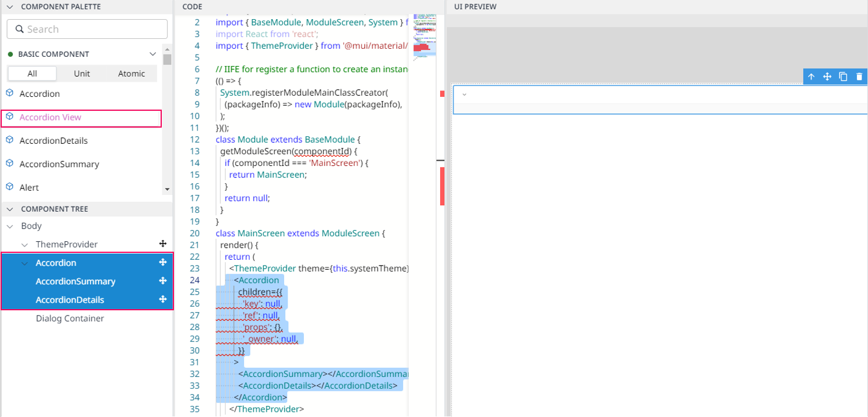Collapse the Basic Component section

tap(153, 54)
